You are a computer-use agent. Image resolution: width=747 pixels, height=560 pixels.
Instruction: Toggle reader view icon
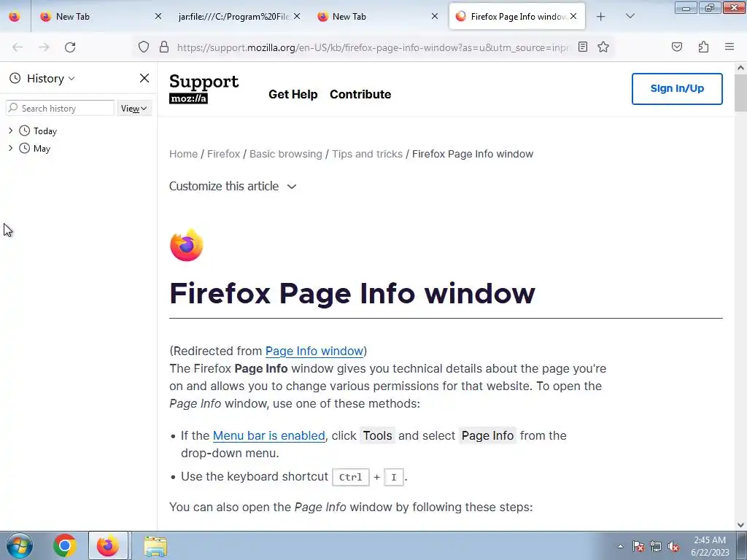click(x=583, y=47)
